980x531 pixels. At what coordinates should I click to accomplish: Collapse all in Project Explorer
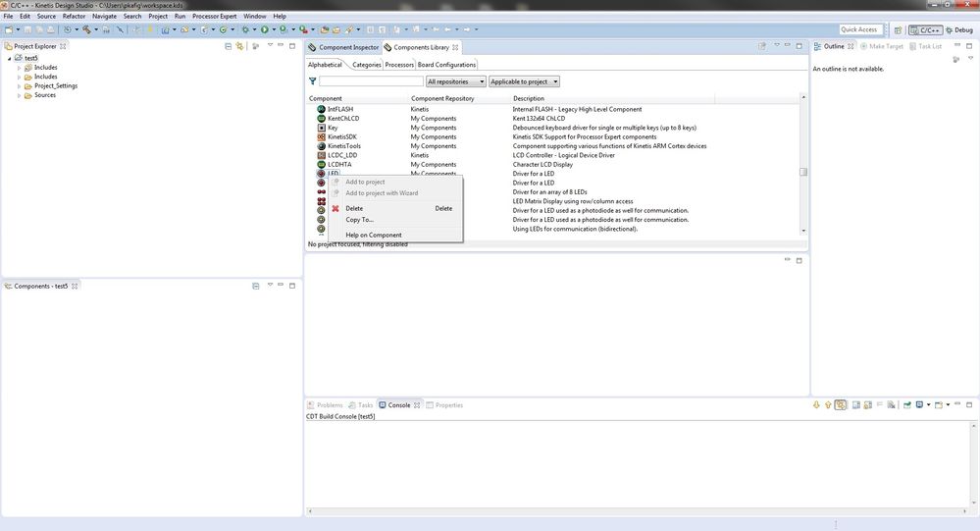(229, 46)
